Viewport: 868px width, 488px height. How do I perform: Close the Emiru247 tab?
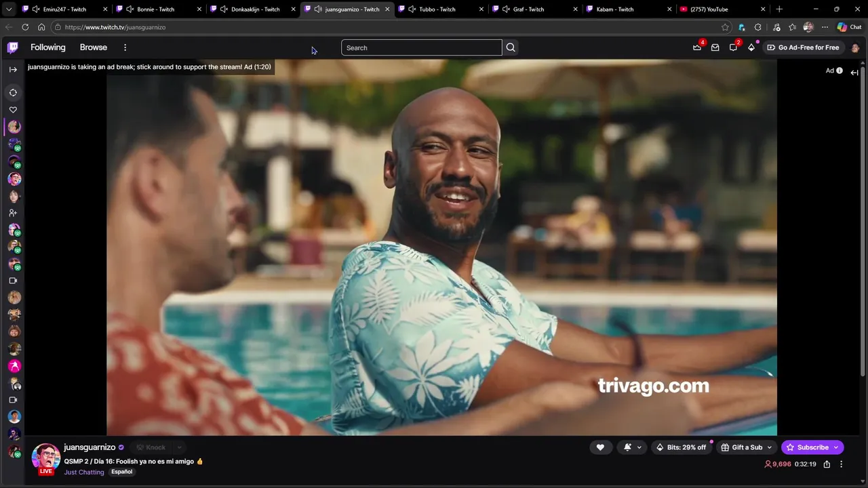click(x=105, y=9)
